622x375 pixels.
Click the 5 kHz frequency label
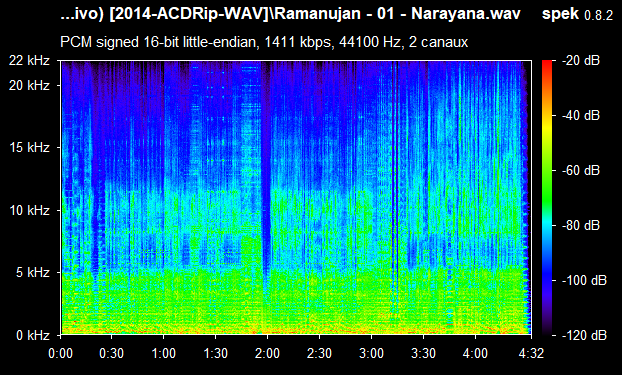click(x=33, y=273)
